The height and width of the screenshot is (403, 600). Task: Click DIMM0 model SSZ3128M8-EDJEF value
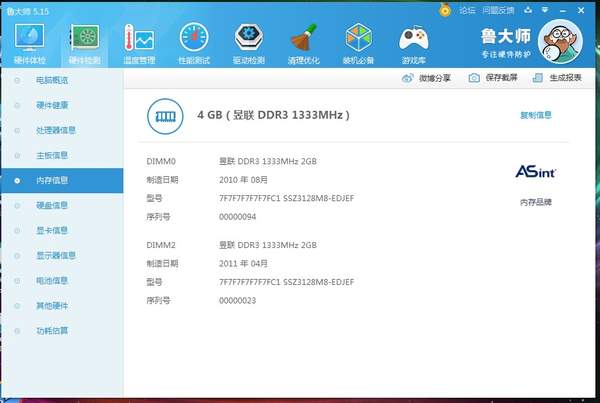click(x=287, y=198)
